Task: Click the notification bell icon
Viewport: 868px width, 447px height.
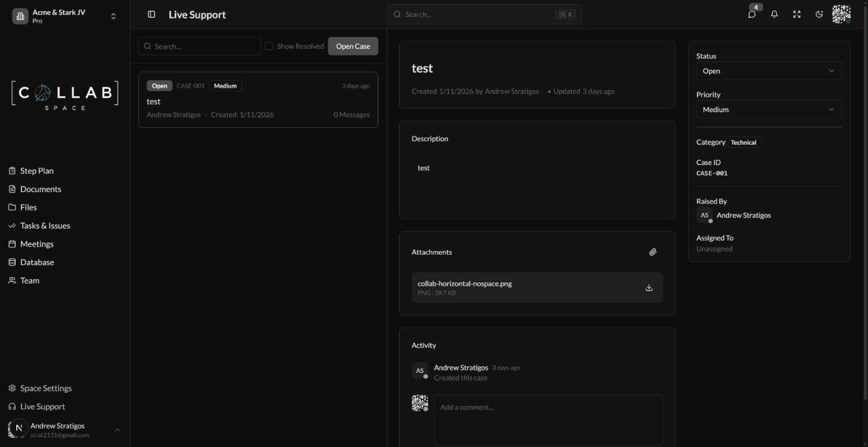Action: pos(774,14)
